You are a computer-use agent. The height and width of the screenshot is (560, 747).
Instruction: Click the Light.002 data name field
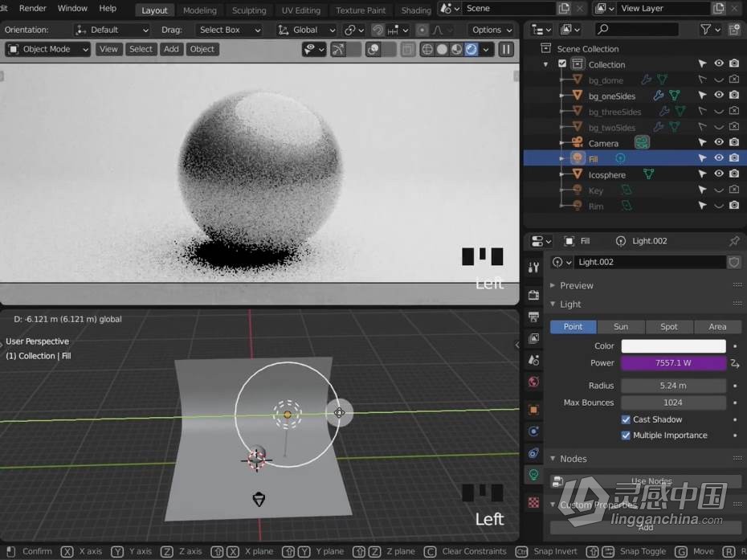650,262
